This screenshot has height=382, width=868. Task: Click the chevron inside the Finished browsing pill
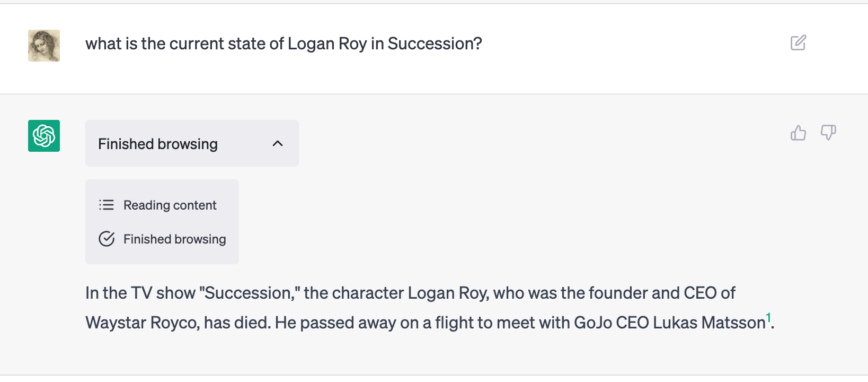pyautogui.click(x=278, y=143)
